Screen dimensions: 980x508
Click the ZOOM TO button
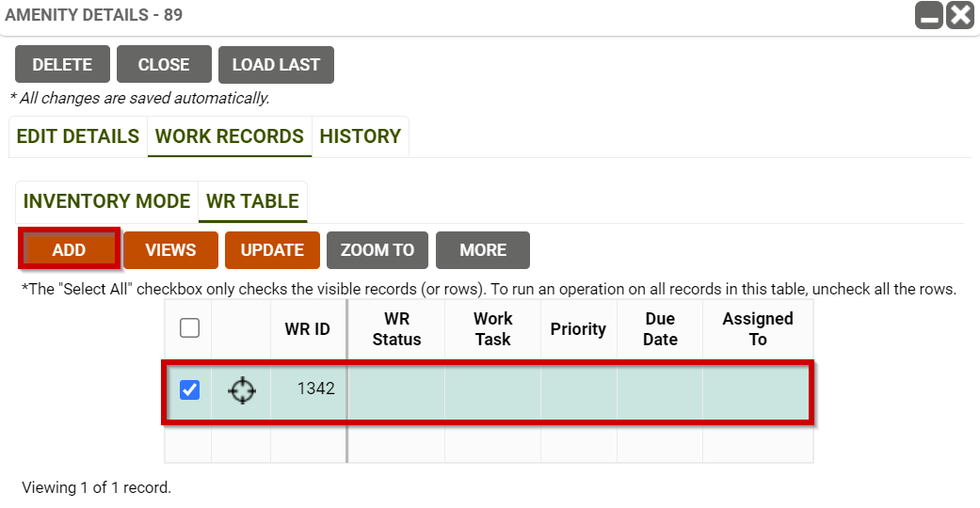378,250
